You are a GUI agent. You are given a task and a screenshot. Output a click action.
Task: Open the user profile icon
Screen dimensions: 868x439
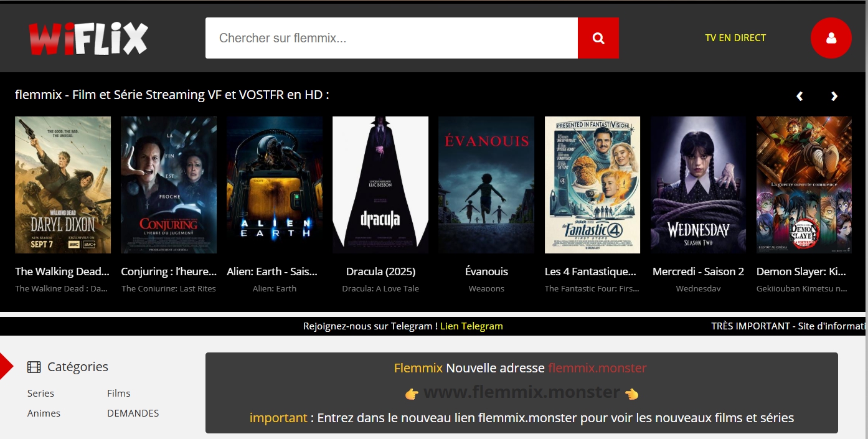pyautogui.click(x=831, y=38)
